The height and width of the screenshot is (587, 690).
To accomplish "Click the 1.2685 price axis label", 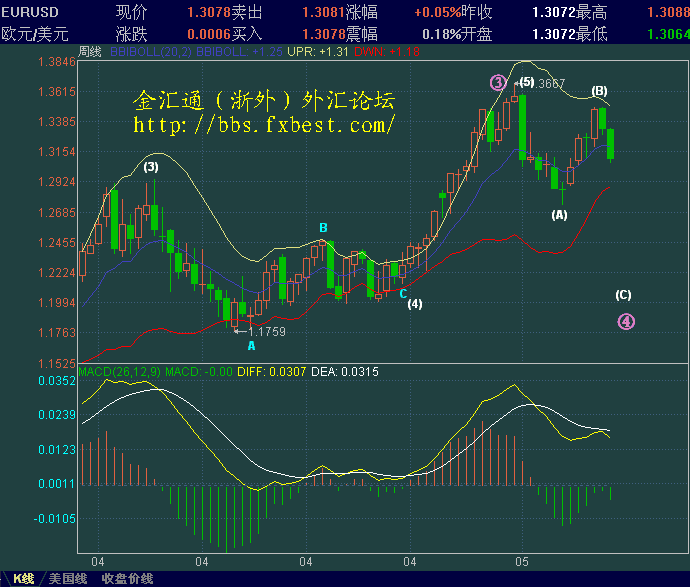I will click(x=57, y=213).
